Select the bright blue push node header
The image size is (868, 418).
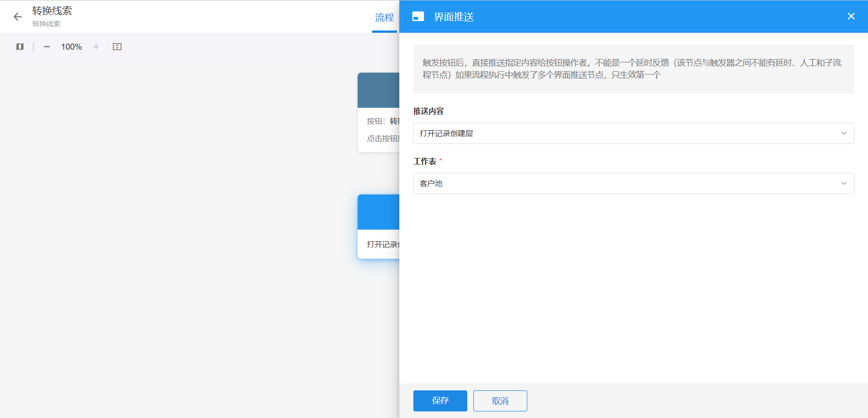pyautogui.click(x=378, y=212)
